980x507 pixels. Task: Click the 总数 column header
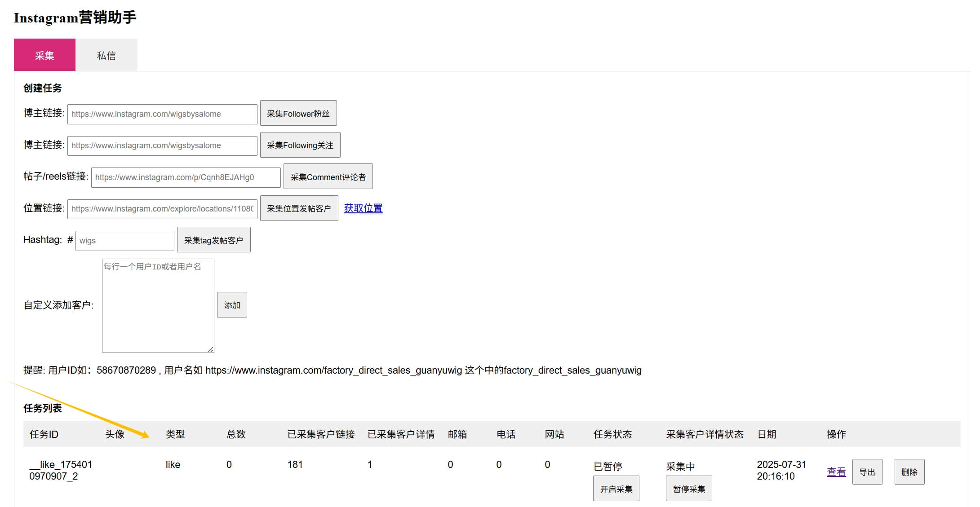click(236, 434)
